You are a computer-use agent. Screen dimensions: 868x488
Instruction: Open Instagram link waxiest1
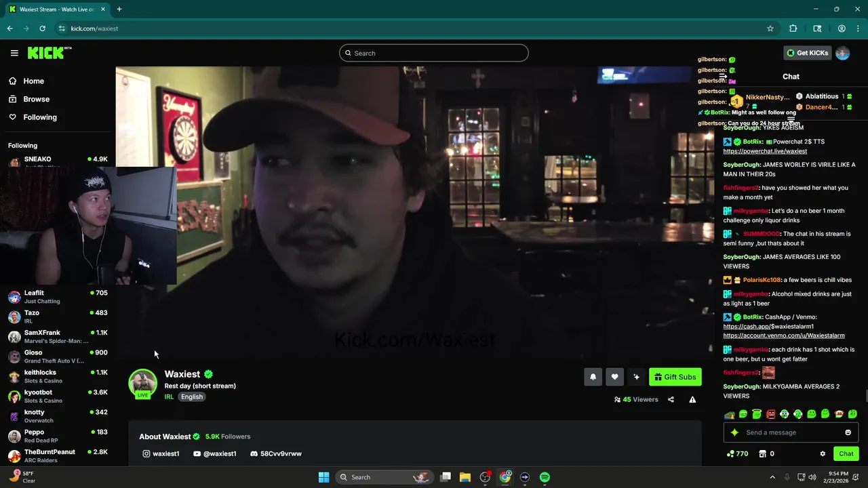161,453
